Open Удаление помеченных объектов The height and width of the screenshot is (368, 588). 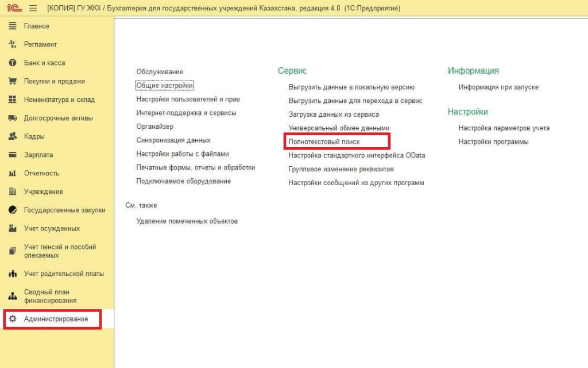click(186, 220)
